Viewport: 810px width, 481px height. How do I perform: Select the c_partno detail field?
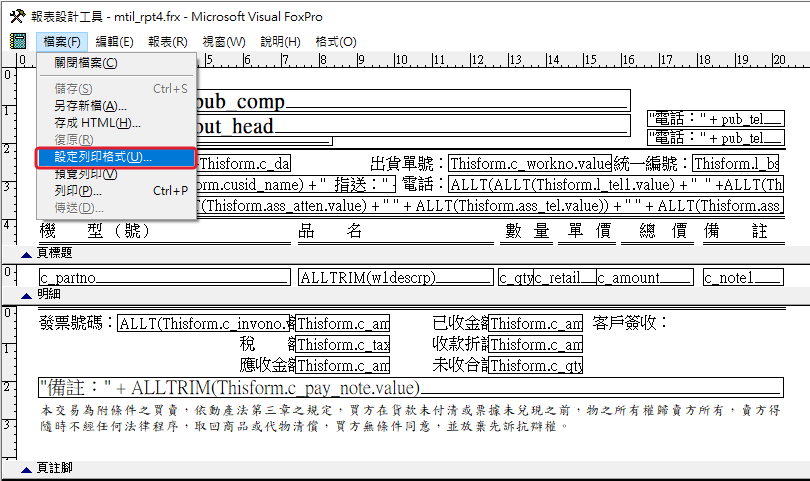pos(165,277)
